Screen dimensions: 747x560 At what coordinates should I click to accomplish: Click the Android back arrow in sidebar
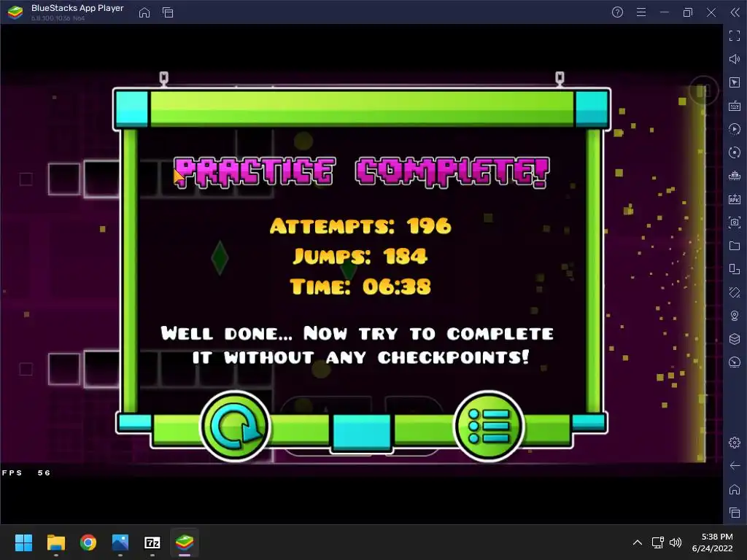[735, 466]
